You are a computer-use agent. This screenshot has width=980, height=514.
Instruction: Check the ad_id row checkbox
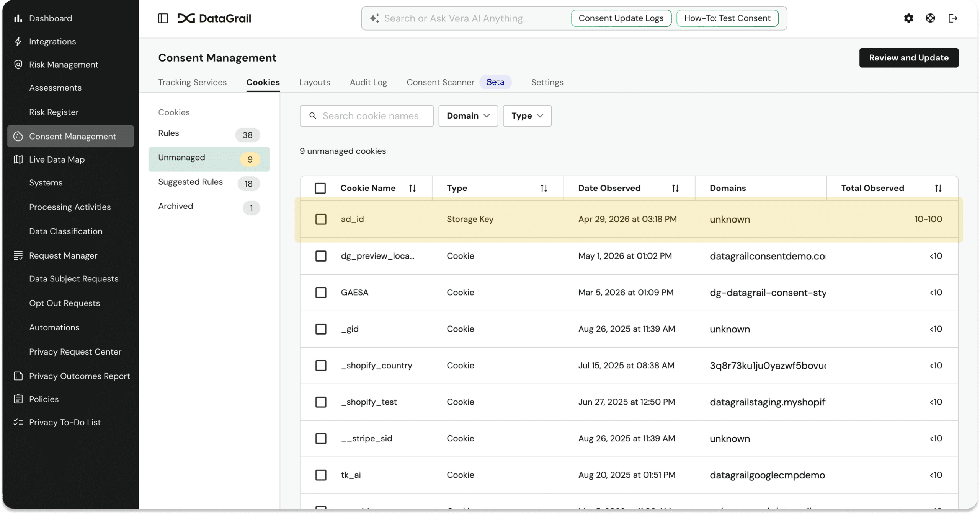[321, 219]
